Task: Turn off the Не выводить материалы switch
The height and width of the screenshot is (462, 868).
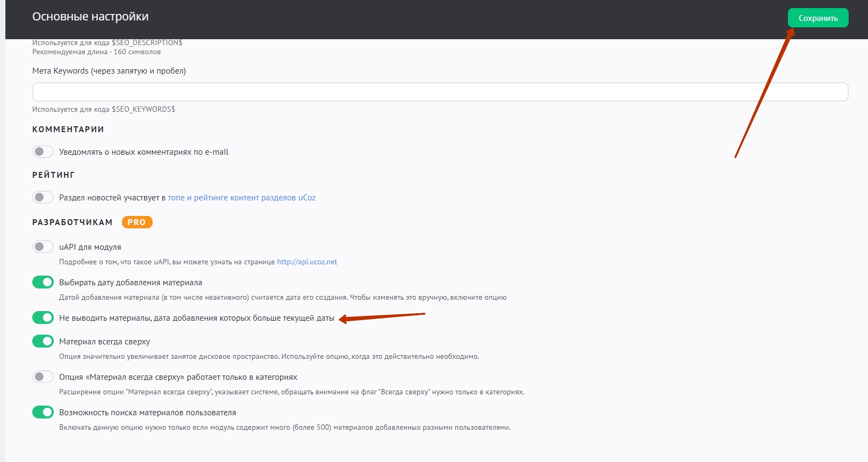Action: [43, 318]
